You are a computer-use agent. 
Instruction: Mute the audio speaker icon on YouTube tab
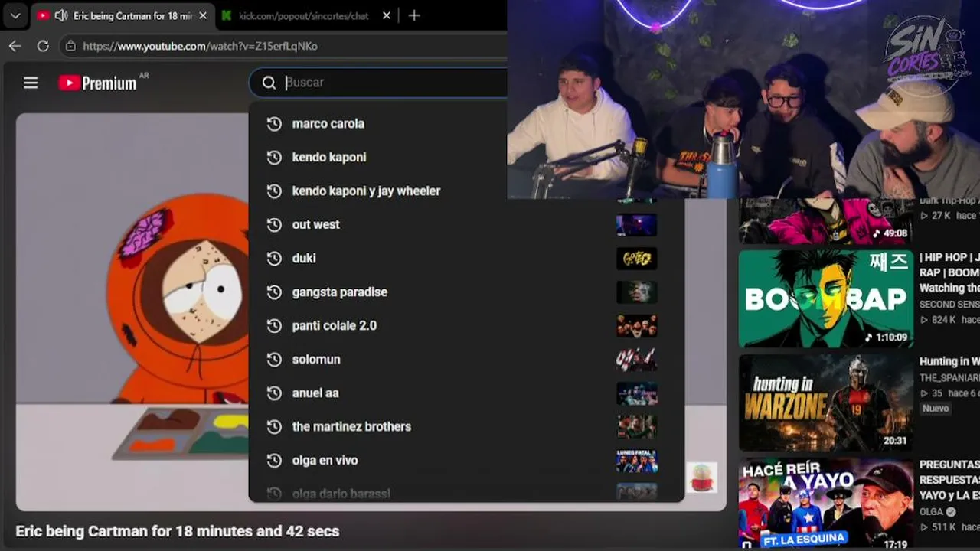62,15
